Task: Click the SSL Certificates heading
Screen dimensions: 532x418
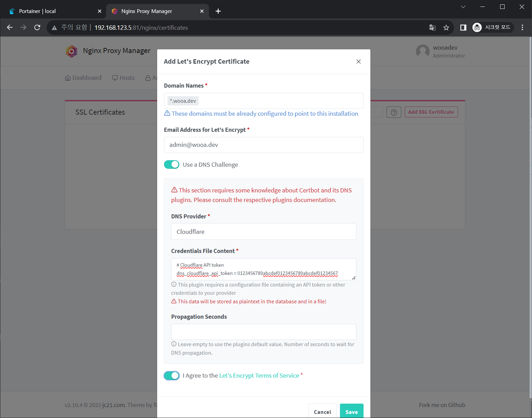Action: click(100, 112)
